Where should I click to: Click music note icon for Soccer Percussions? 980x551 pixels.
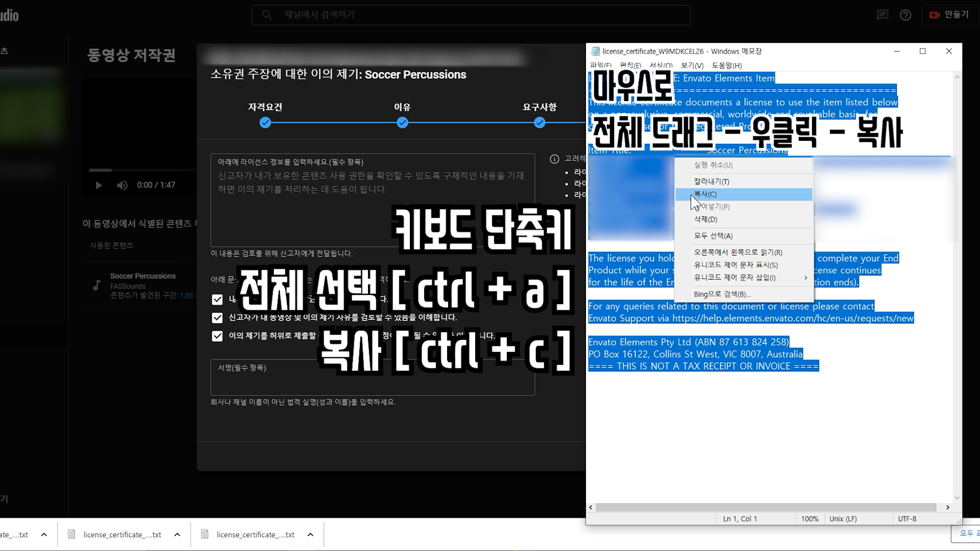tap(96, 285)
